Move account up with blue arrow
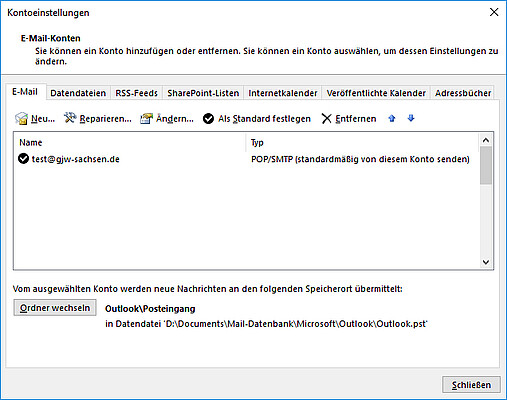 [392, 118]
